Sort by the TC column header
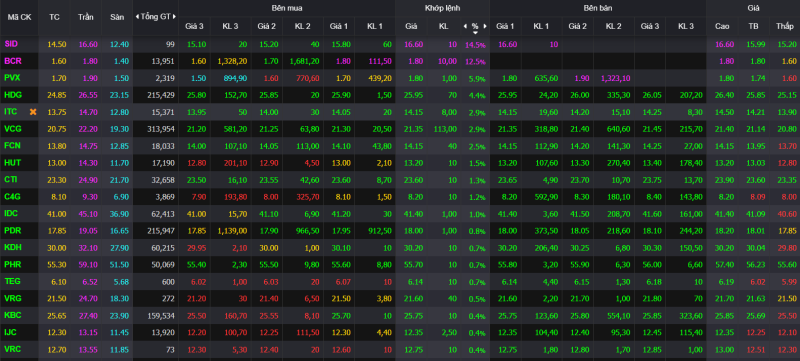The image size is (800, 361). click(x=54, y=17)
